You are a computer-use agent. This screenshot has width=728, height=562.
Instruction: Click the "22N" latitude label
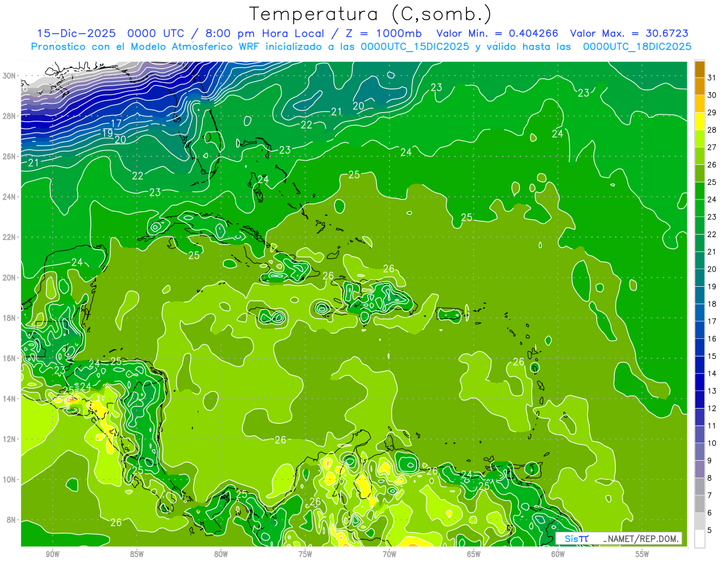[10, 237]
